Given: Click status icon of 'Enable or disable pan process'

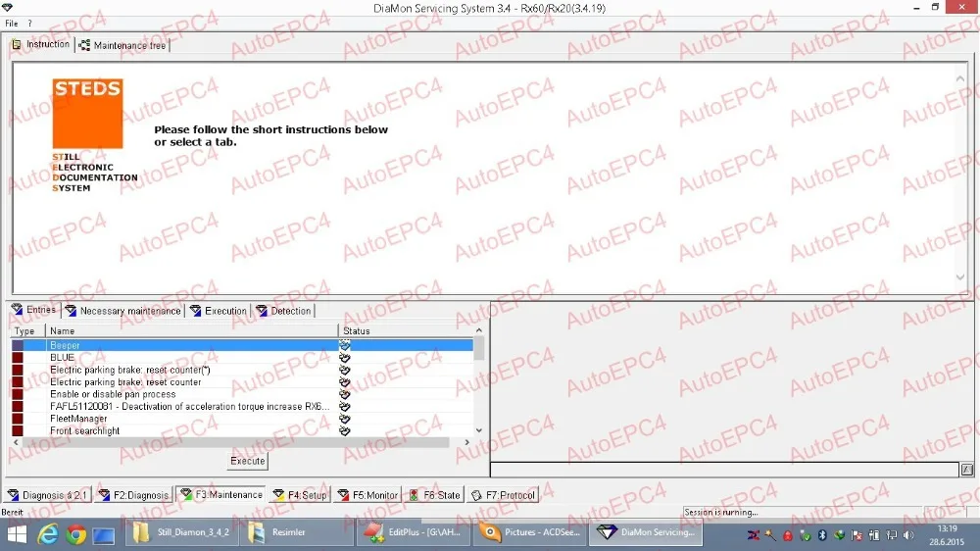Looking at the screenshot, I should (x=344, y=394).
